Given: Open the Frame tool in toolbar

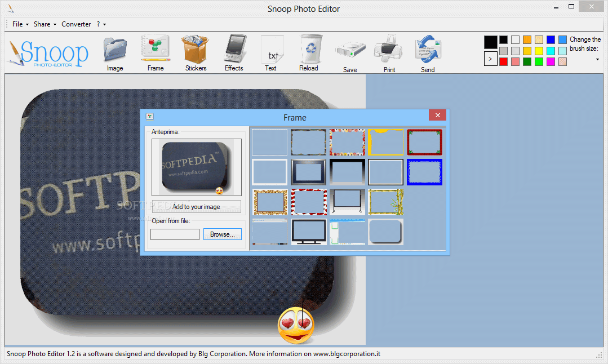Looking at the screenshot, I should [x=156, y=53].
